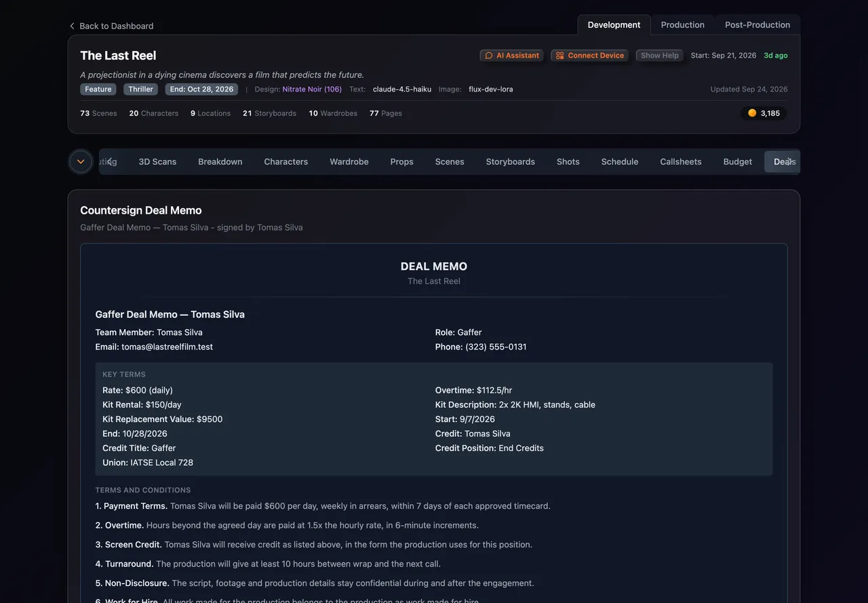This screenshot has height=603, width=868.
Task: Open the AI Assistant chat icon
Action: coord(489,56)
